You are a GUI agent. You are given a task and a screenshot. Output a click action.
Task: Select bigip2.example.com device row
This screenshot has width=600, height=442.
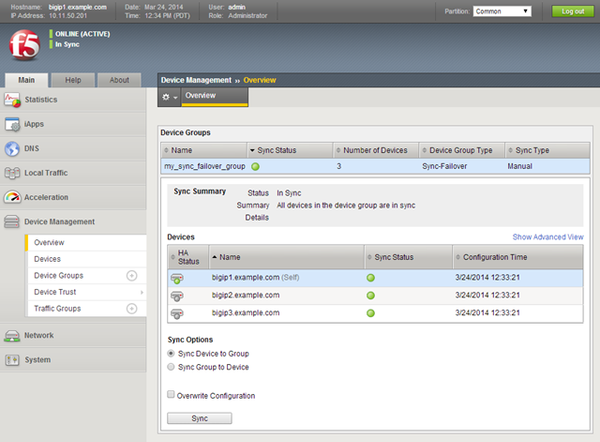(x=245, y=295)
